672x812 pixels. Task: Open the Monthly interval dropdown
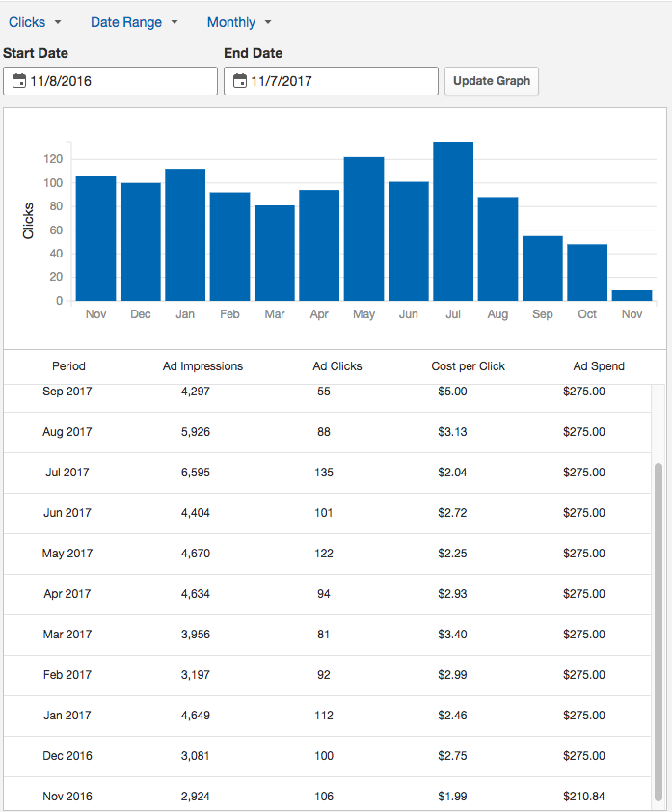point(239,22)
